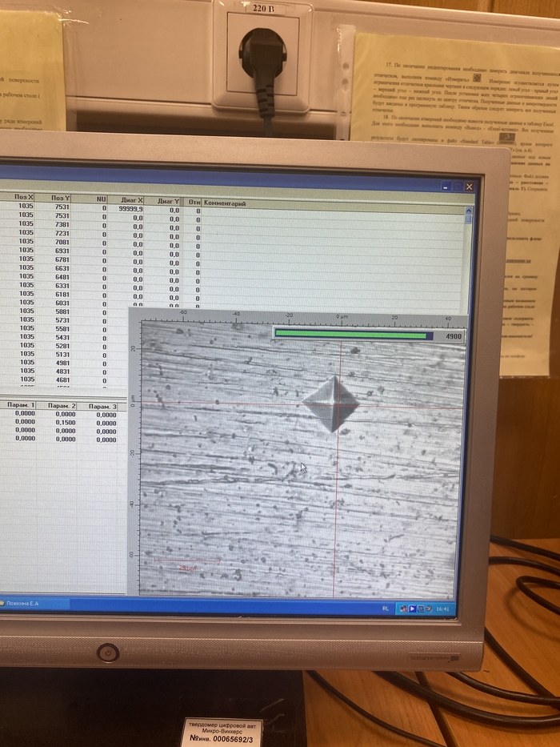Select the Парам. 2 cell showing 0,1500
The height and width of the screenshot is (747, 560).
[x=57, y=423]
